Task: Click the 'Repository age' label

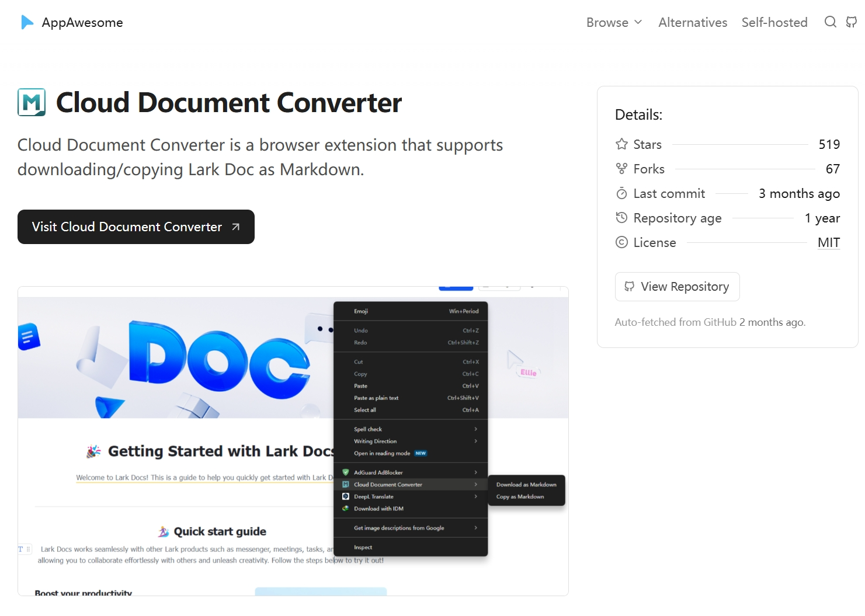Action: pyautogui.click(x=678, y=218)
